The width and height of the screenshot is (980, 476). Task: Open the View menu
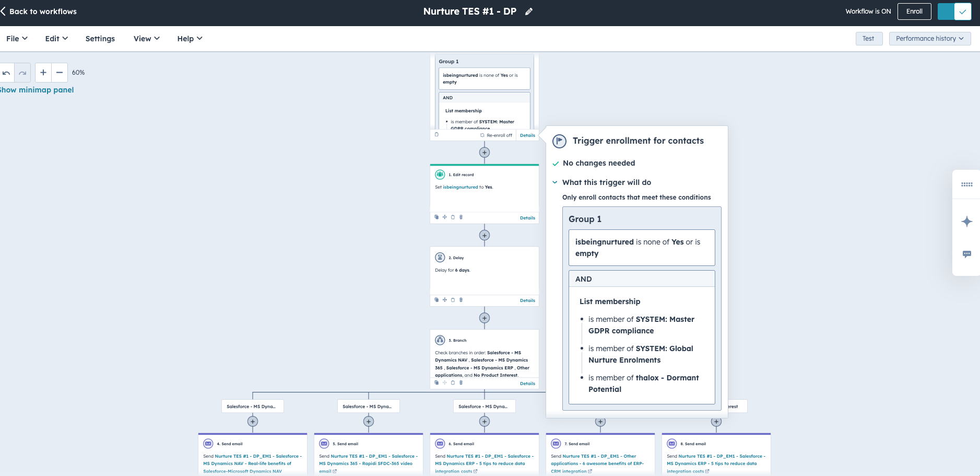pos(147,39)
